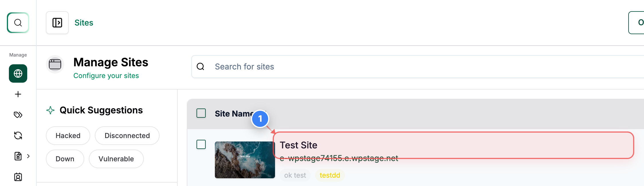The height and width of the screenshot is (186, 644).
Task: Check the select-all checkbox in table header
Action: pos(201,113)
